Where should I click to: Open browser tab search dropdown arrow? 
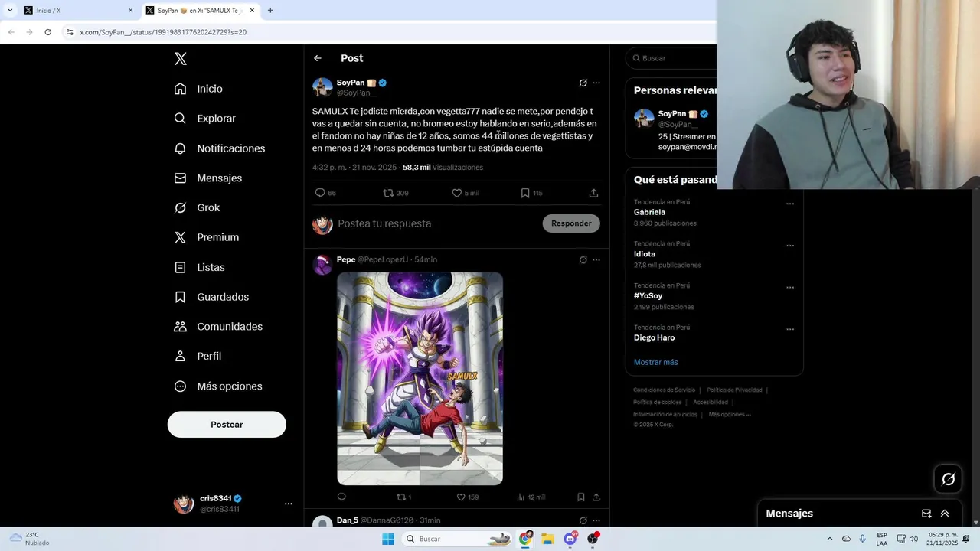point(10,11)
